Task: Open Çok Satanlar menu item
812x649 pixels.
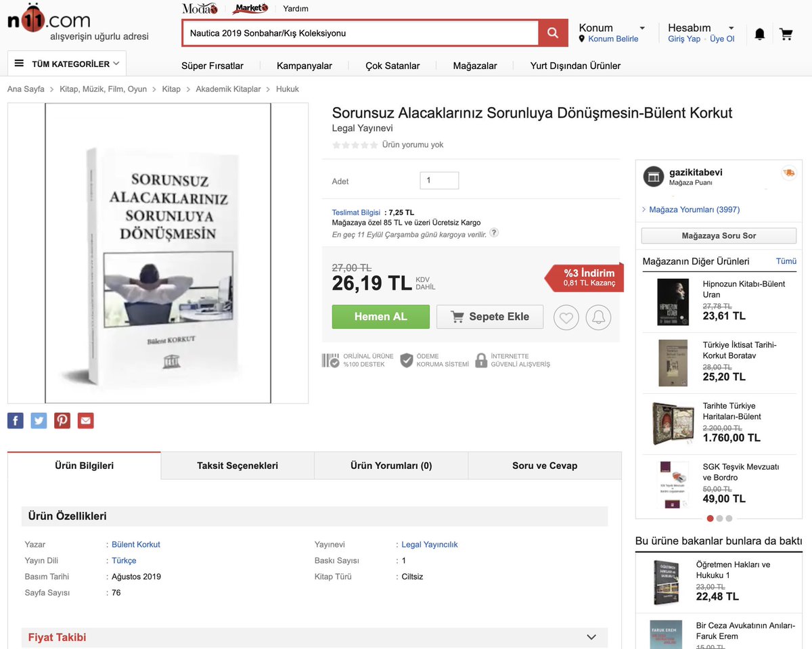Action: point(392,66)
